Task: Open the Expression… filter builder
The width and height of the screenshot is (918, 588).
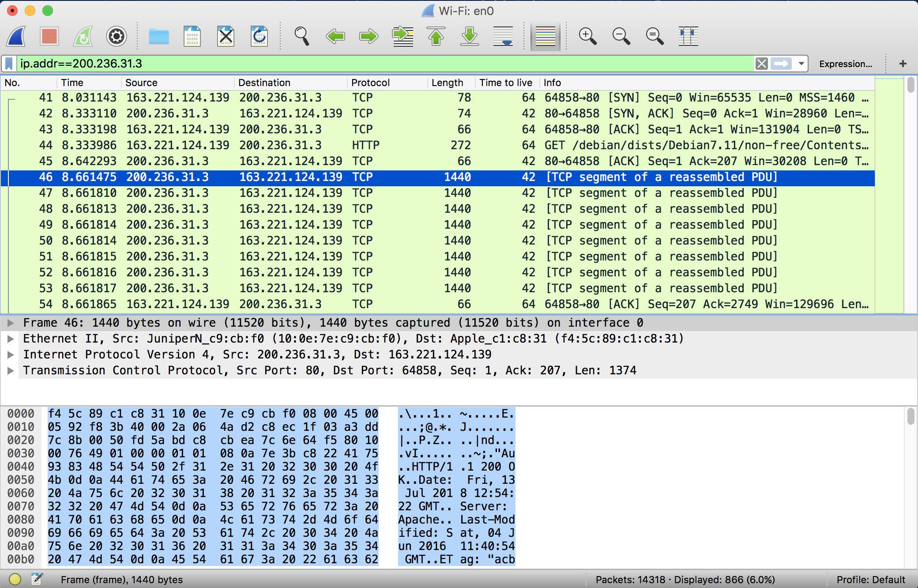Action: 846,64
